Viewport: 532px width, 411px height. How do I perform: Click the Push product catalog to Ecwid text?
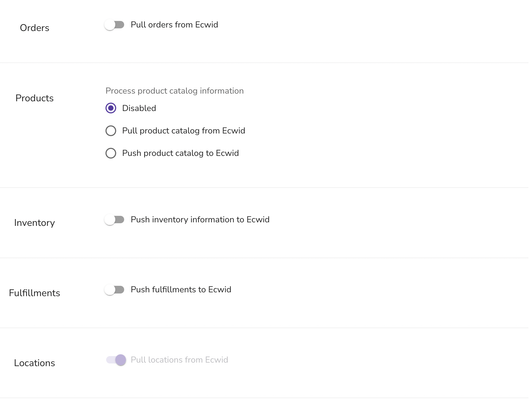180,153
